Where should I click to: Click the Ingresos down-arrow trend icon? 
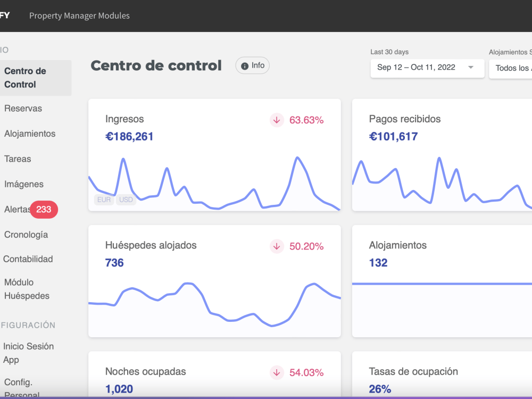coord(277,120)
